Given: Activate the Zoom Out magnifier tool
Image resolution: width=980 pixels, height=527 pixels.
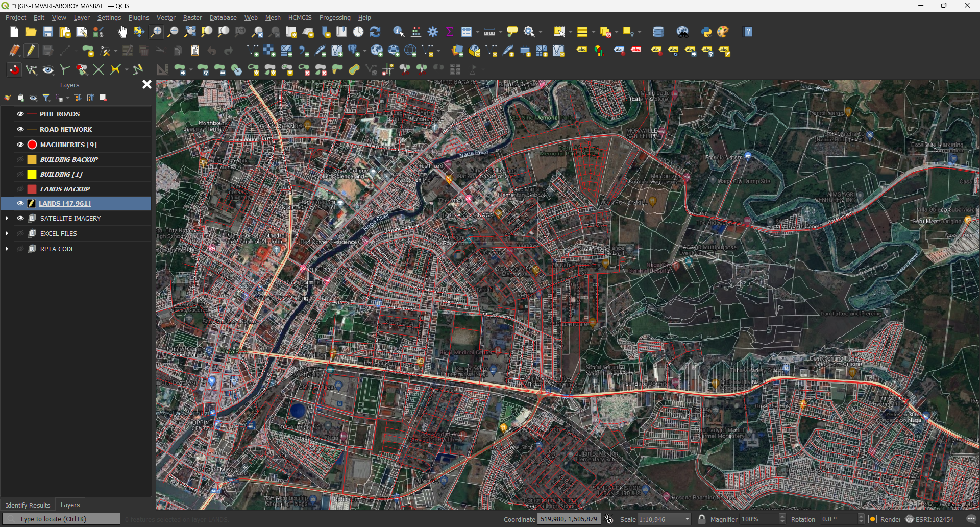Looking at the screenshot, I should point(173,32).
